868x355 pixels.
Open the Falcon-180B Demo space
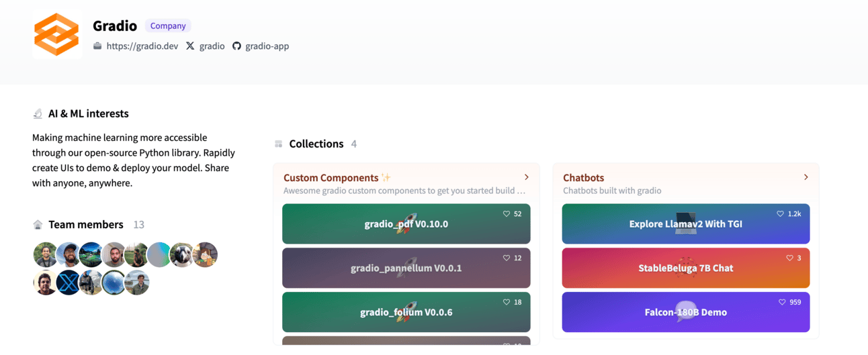(685, 312)
